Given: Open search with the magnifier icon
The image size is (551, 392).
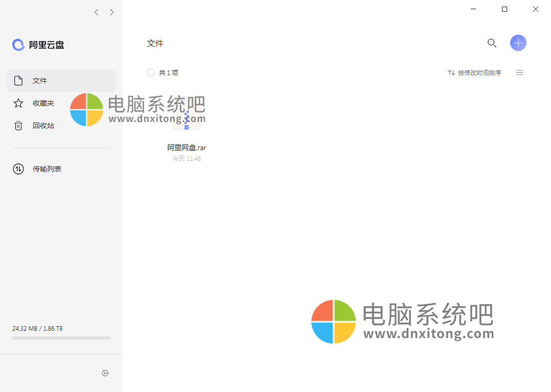Looking at the screenshot, I should tap(492, 43).
